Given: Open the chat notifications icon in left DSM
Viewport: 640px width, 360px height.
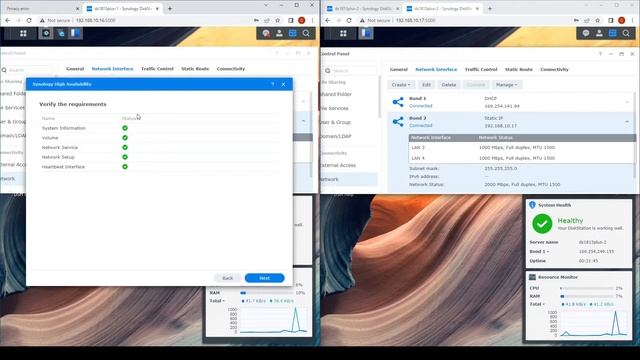Looking at the screenshot, I should [x=266, y=33].
